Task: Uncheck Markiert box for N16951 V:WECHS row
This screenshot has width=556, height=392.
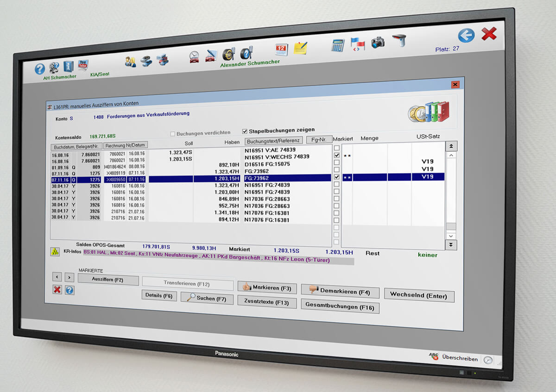Action: click(337, 156)
